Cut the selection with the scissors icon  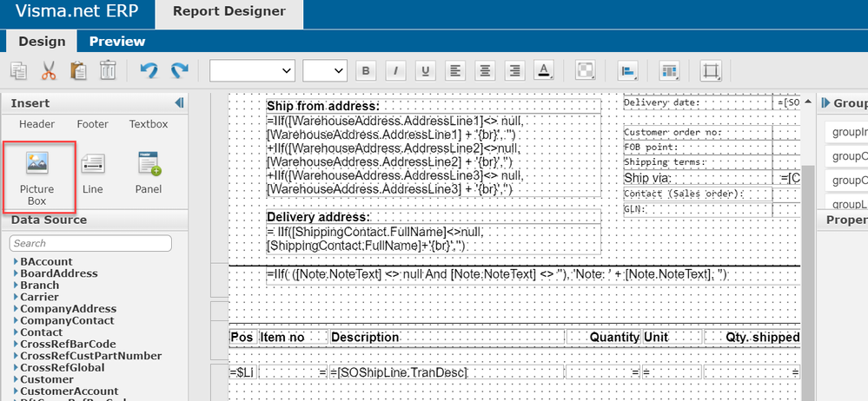[50, 71]
